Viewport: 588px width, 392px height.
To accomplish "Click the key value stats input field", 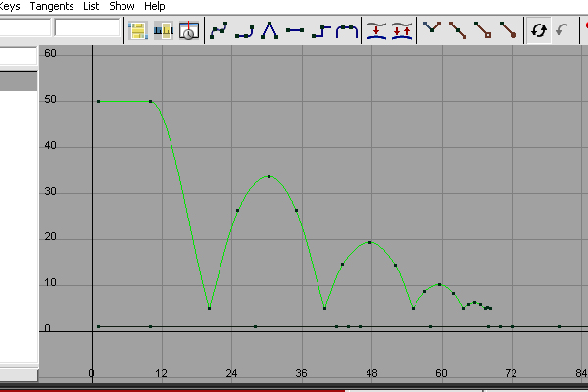I will [x=87, y=27].
